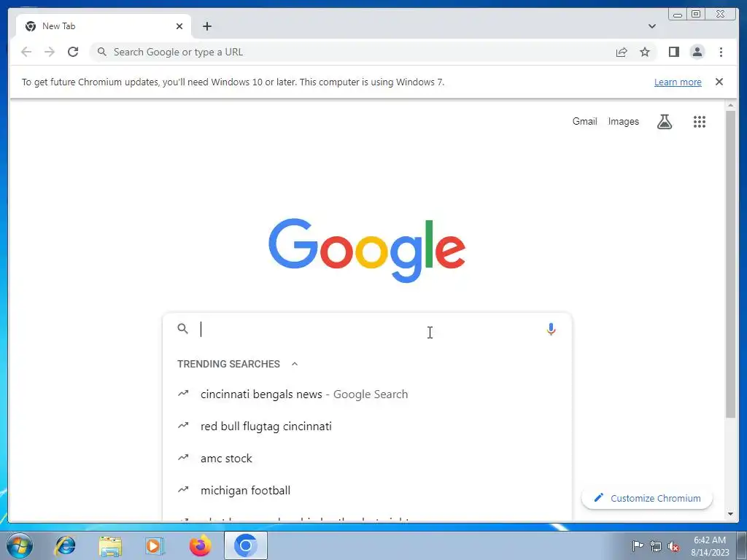Click the scrollbar down arrow

coord(730,514)
